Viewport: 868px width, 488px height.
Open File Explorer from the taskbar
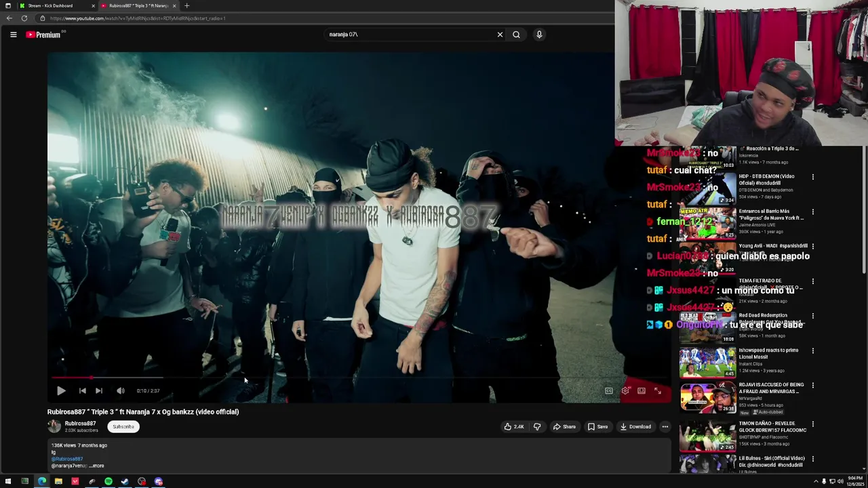click(58, 482)
